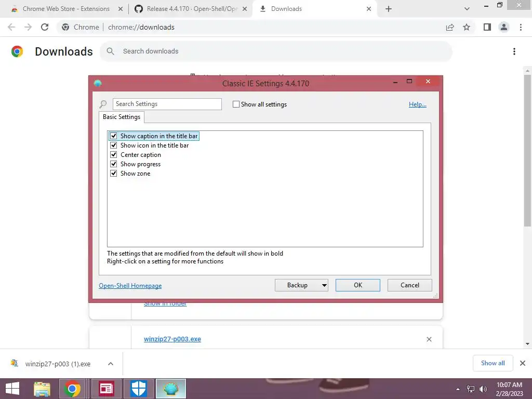Screen dimensions: 532x399
Task: Open the Chrome profile avatar
Action: click(x=504, y=27)
